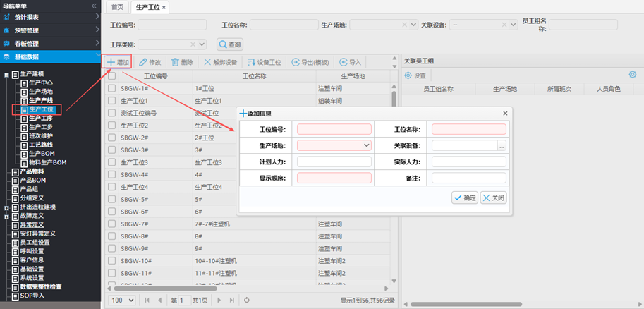This screenshot has width=644, height=309.
Task: Open the 关联设备 filter dropdown arrow
Action: click(x=514, y=25)
